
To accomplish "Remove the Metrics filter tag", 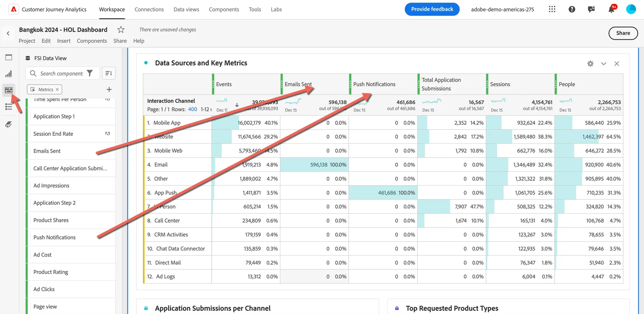I will tap(57, 89).
